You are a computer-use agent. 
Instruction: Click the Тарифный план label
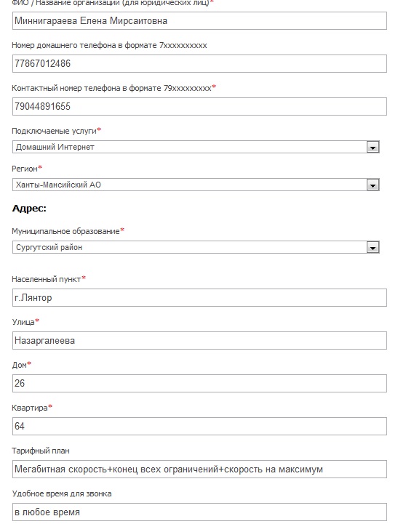pyautogui.click(x=41, y=451)
